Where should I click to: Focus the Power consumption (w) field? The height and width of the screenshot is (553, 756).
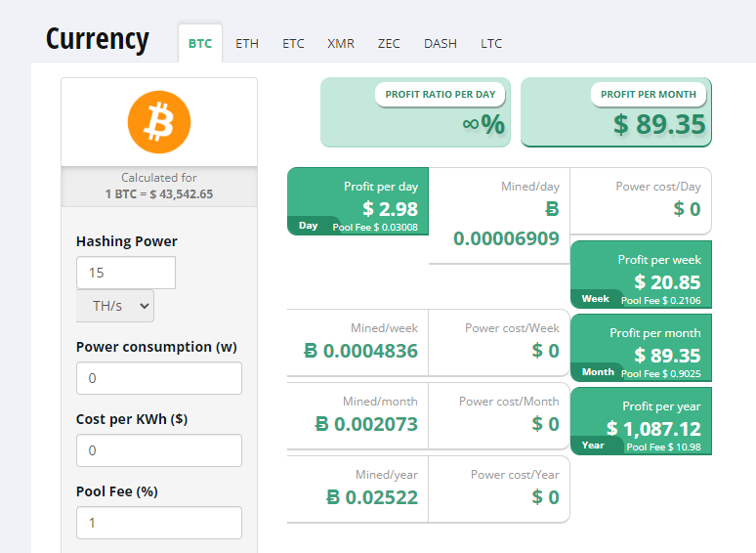pos(158,378)
